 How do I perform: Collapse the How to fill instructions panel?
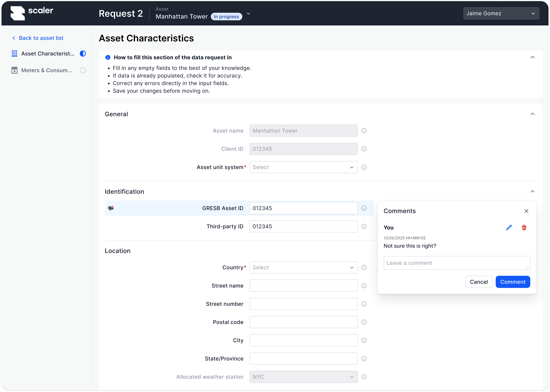pos(532,57)
